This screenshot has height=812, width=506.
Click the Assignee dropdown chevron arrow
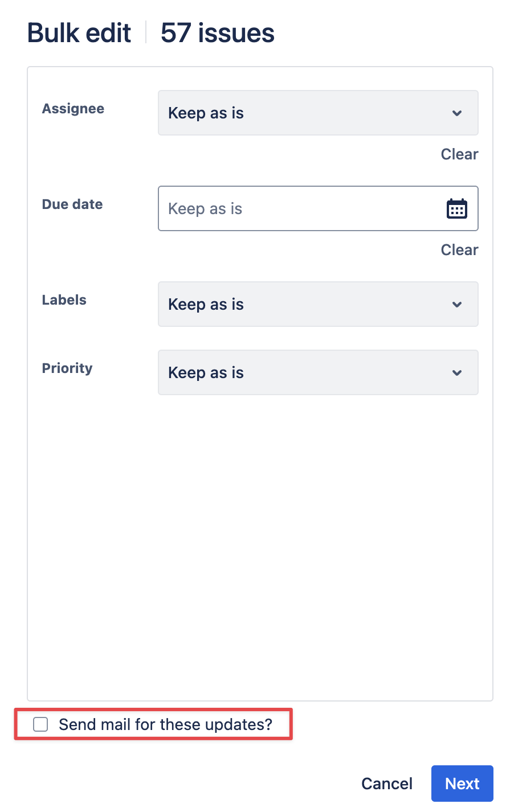tap(456, 113)
